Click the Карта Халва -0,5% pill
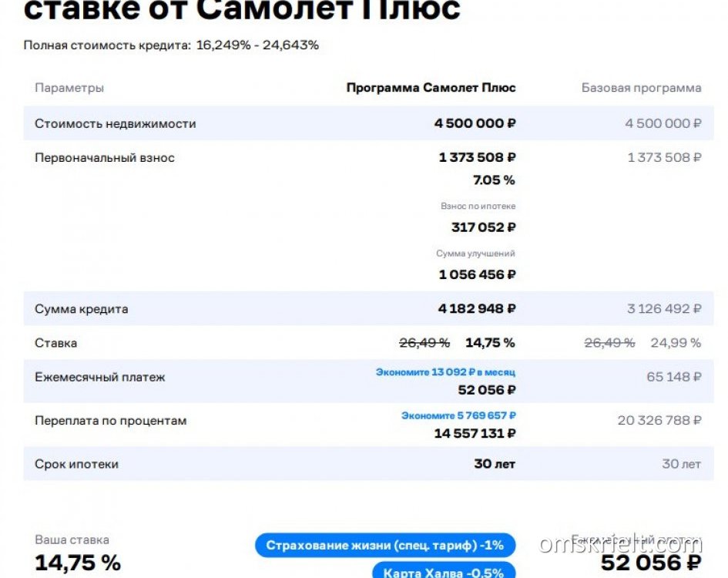 click(444, 570)
